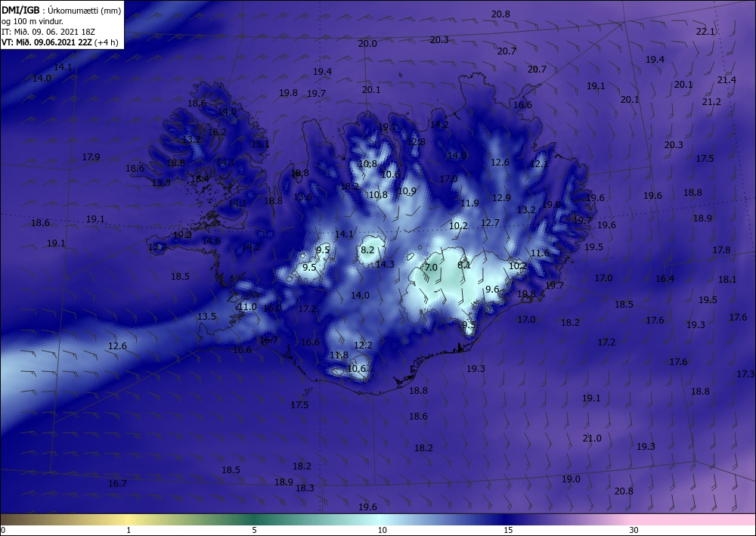Click the 21.0 value on the map
This screenshot has height=536, width=756.
[x=592, y=438]
